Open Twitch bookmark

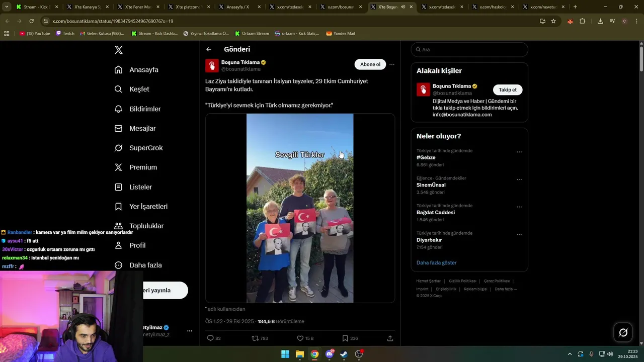(65, 33)
